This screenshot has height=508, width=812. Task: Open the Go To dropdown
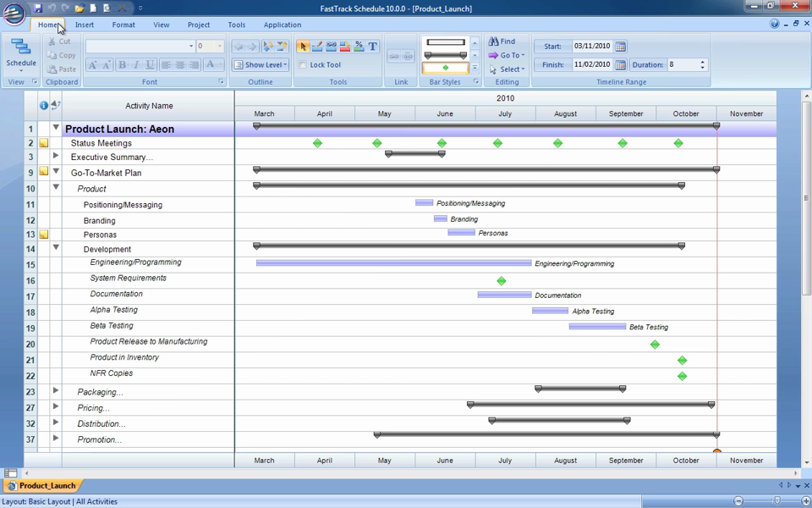click(507, 55)
